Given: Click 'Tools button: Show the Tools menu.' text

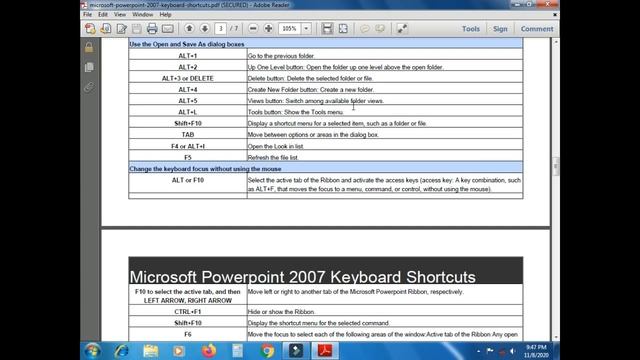Looking at the screenshot, I should tap(296, 112).
